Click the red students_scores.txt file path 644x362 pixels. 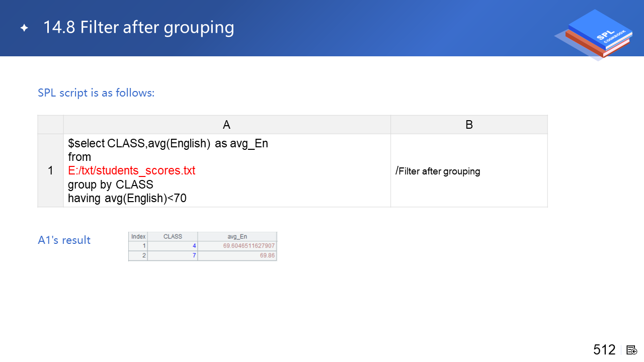pyautogui.click(x=132, y=170)
